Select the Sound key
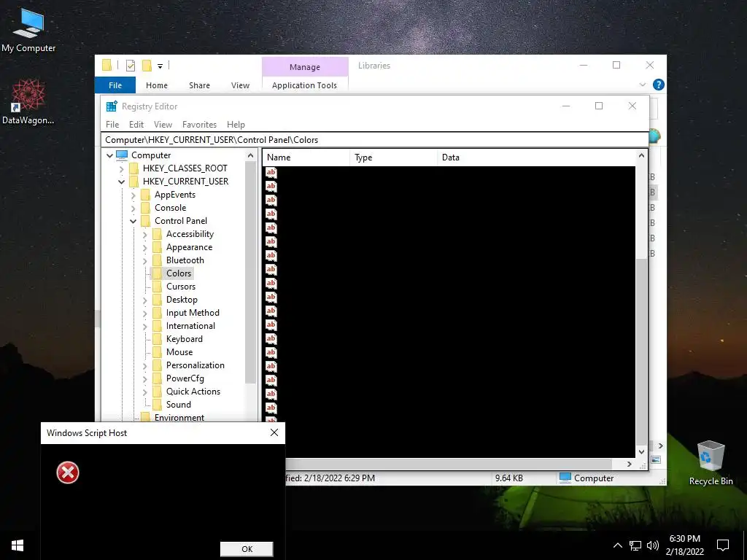Viewport: 747px width, 560px height. (178, 404)
